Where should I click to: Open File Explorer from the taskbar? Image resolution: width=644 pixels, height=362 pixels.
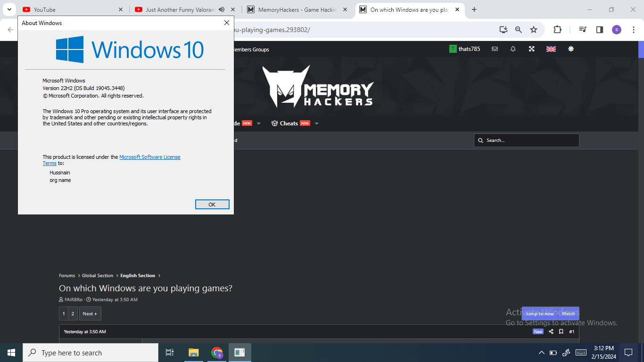coord(193,353)
